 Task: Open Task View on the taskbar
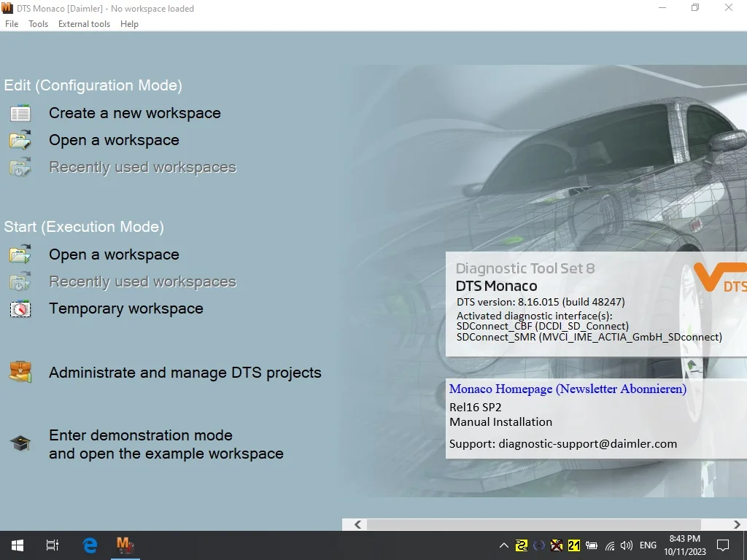53,545
